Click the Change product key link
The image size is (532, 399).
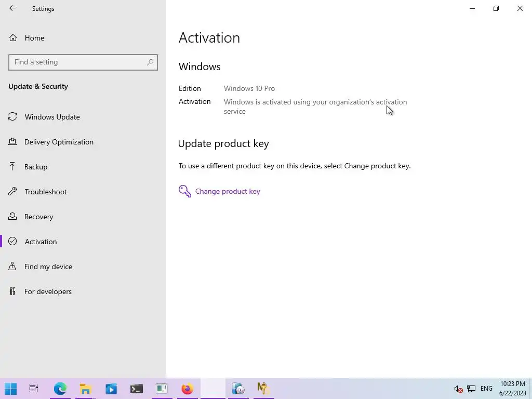click(x=228, y=191)
